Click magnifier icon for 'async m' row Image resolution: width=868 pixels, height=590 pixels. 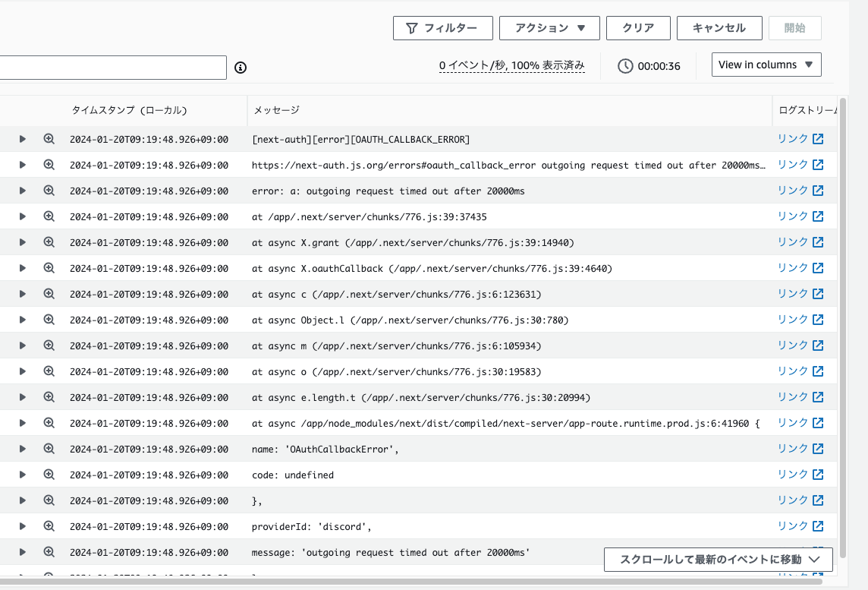[x=49, y=345]
